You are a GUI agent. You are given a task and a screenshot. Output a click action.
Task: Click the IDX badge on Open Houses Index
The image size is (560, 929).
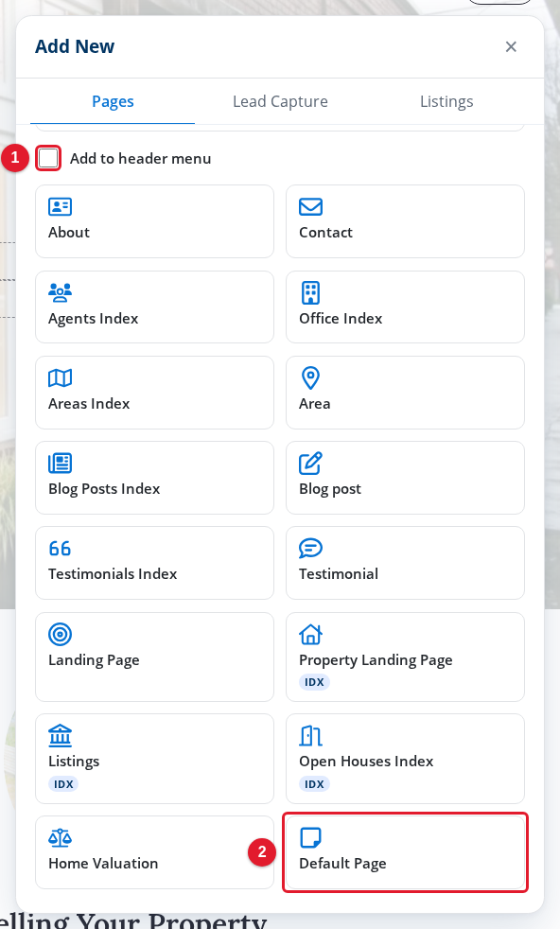(314, 784)
